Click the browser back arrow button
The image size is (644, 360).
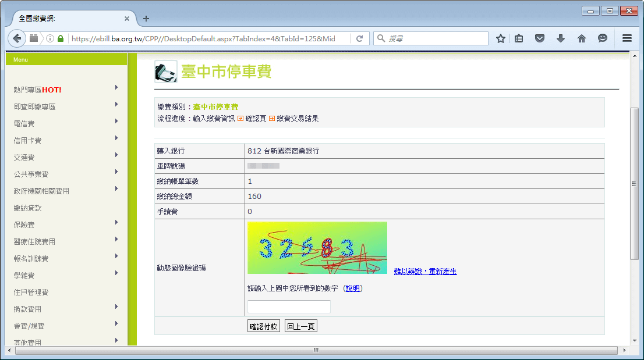[17, 38]
